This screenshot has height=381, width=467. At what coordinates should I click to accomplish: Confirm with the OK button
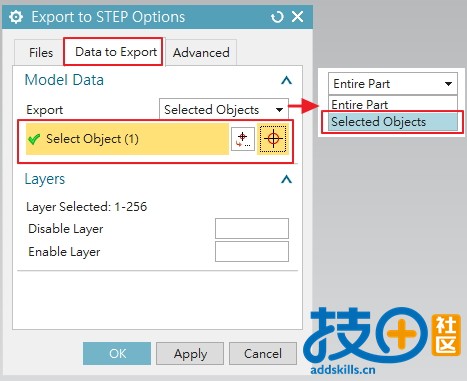(117, 353)
